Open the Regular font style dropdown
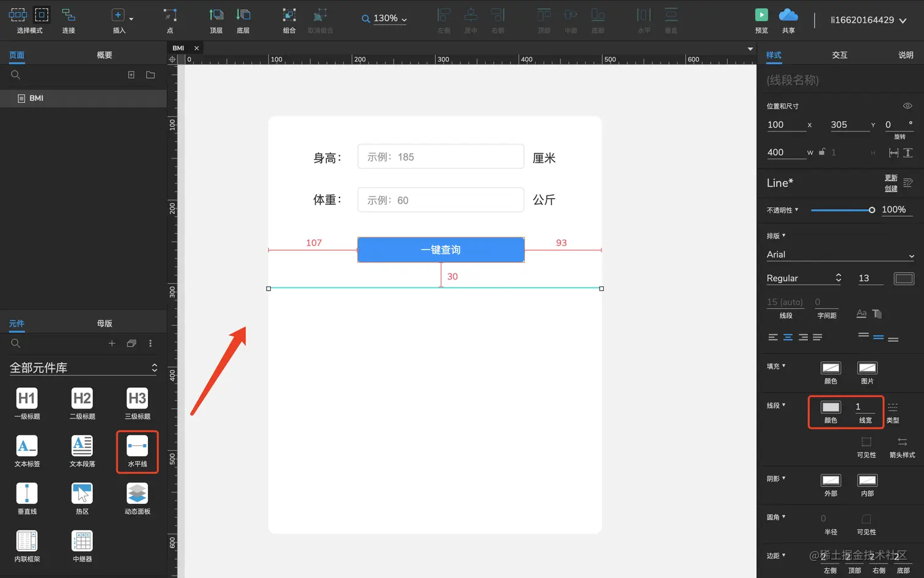The width and height of the screenshot is (924, 578). [x=804, y=278]
